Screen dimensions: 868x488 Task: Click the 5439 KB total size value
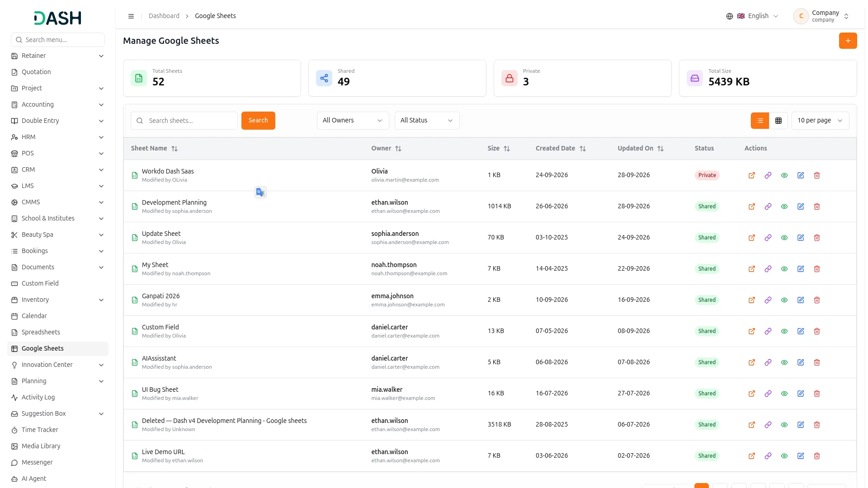coord(729,82)
